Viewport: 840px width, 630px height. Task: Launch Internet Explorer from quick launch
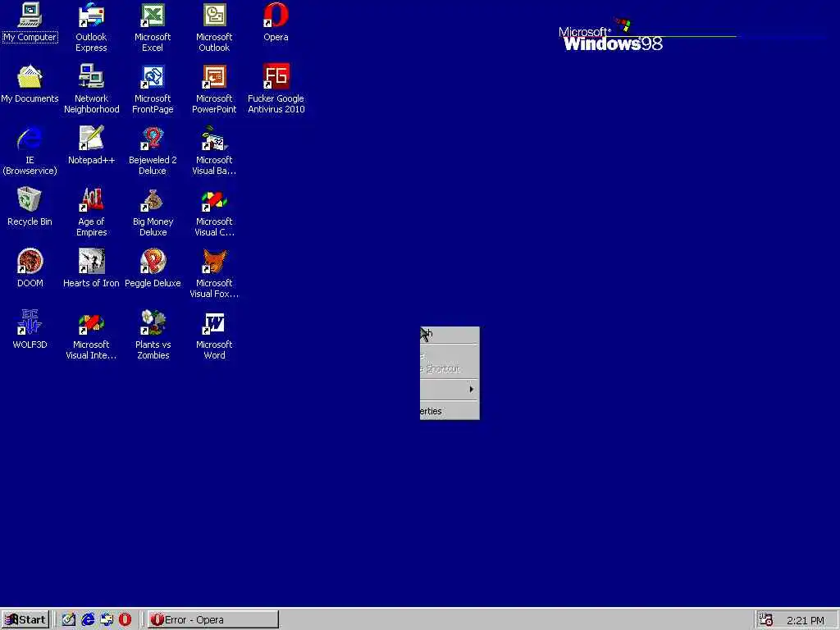[x=88, y=620]
